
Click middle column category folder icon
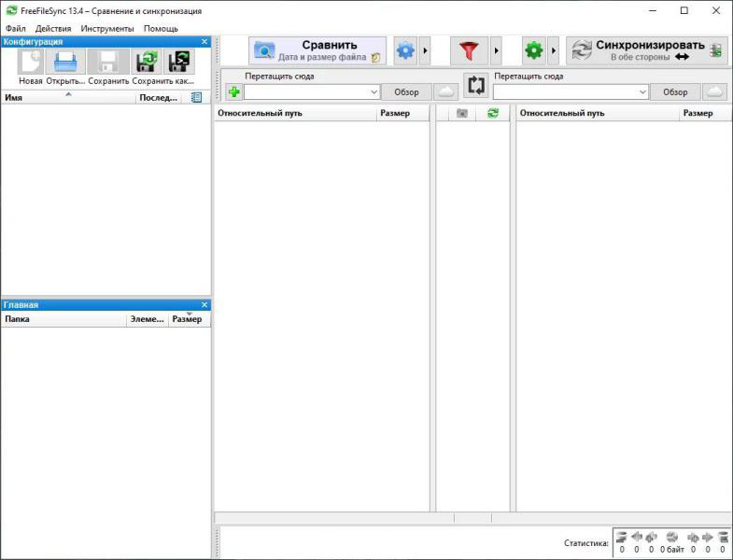point(462,113)
